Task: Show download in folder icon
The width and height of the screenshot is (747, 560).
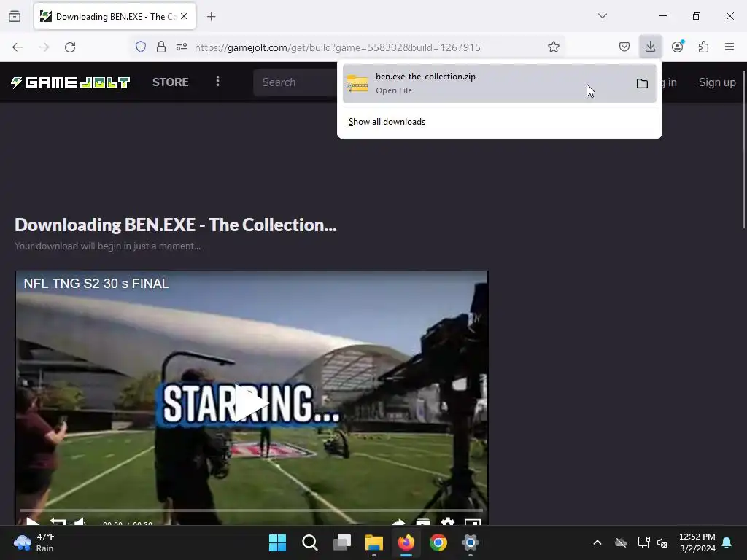Action: [x=642, y=84]
